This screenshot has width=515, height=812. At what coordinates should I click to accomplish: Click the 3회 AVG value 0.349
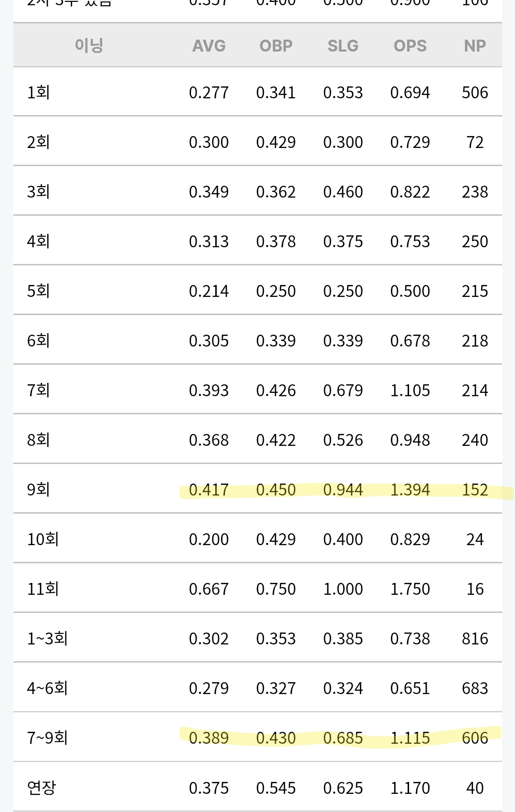point(209,192)
